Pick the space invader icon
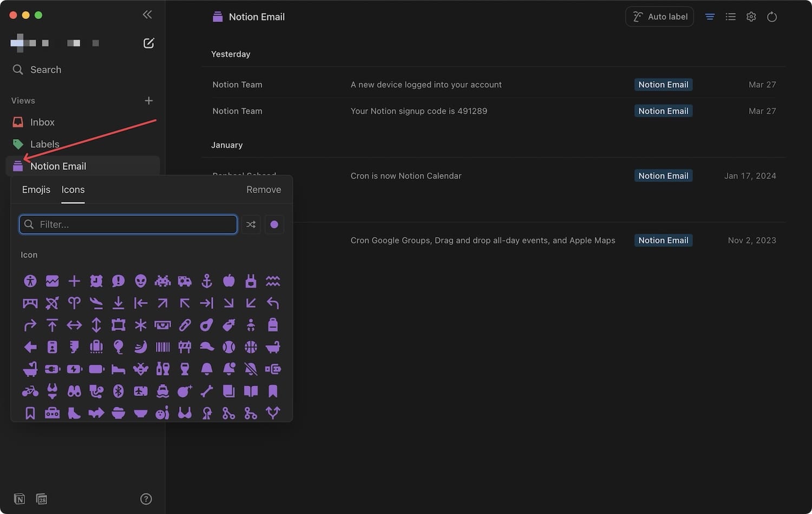The width and height of the screenshot is (812, 514). (x=162, y=281)
